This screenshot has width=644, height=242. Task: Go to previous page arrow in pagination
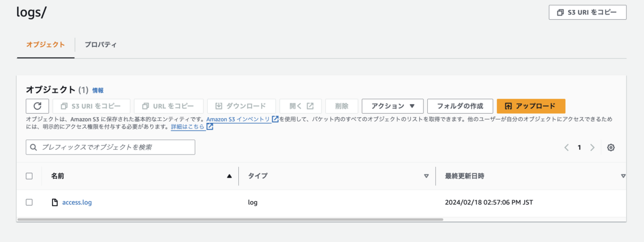[567, 148]
